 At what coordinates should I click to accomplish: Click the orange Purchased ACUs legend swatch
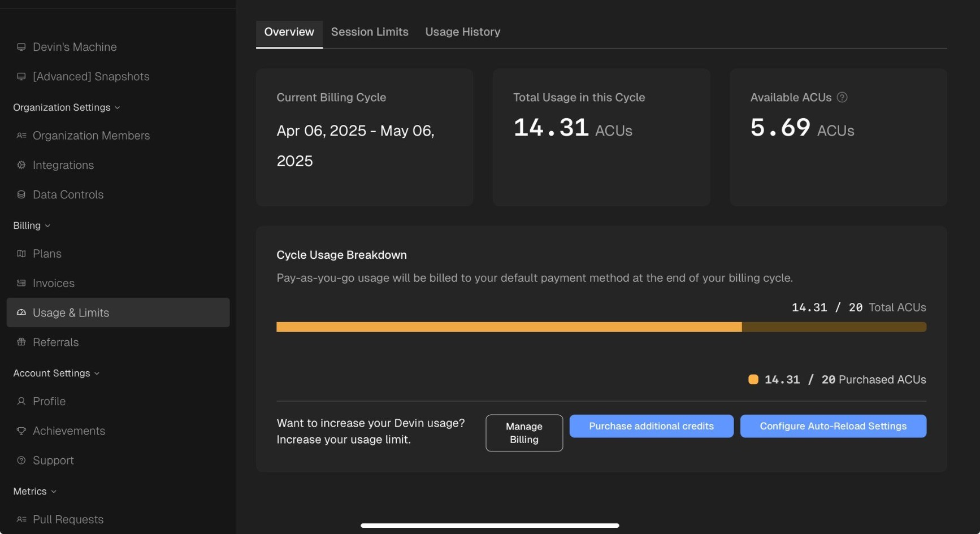click(x=753, y=380)
